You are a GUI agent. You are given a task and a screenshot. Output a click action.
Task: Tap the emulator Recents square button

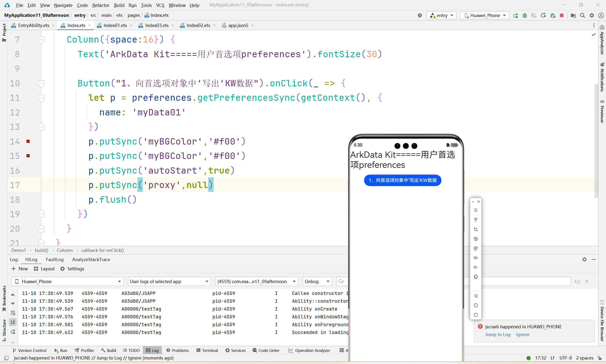[476, 315]
